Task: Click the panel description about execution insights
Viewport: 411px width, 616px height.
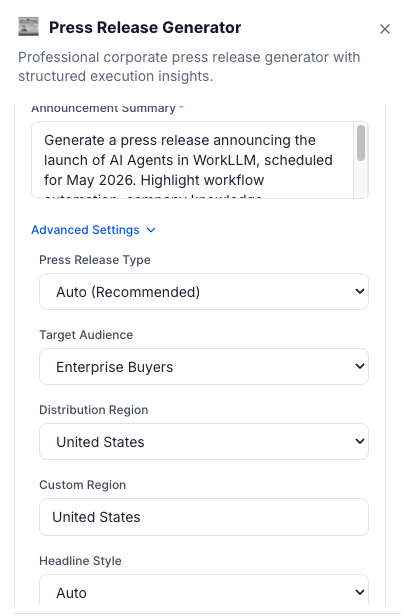Action: [189, 66]
